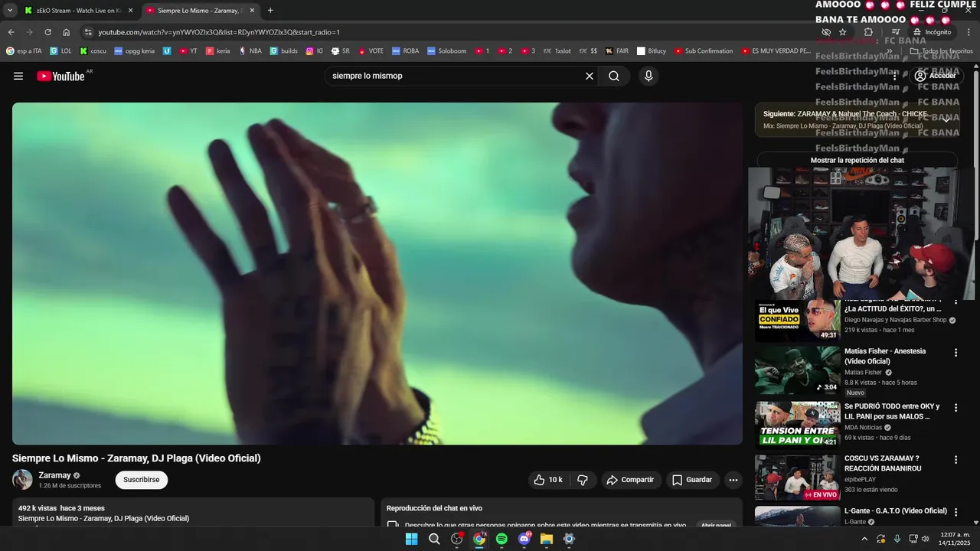The image size is (980, 551).
Task: Open the opgg keria bookmark
Action: click(x=134, y=51)
